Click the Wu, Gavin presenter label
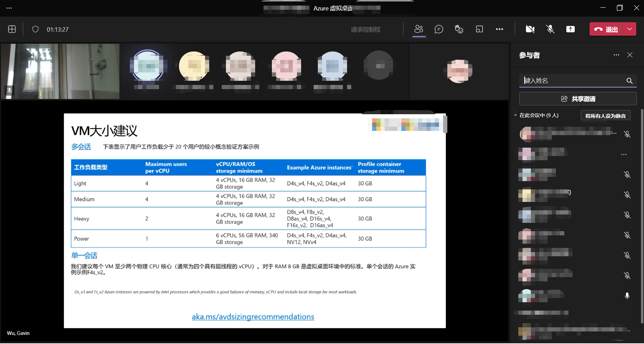 (18, 333)
